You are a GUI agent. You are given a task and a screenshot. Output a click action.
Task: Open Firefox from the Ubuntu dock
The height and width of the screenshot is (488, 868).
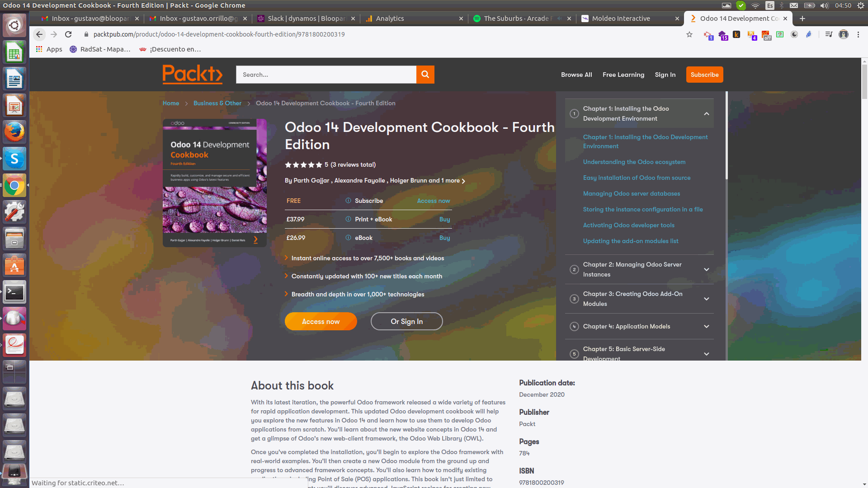click(x=14, y=132)
